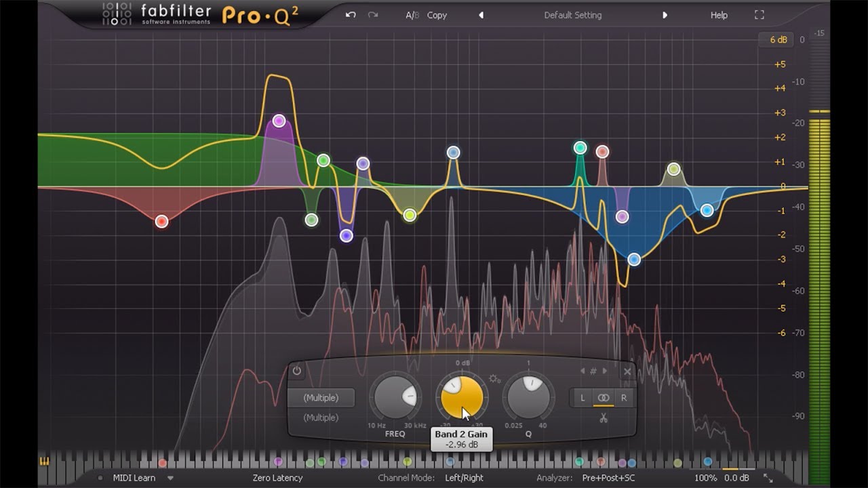Click the undo arrow icon
The width and height of the screenshot is (868, 488).
[351, 15]
